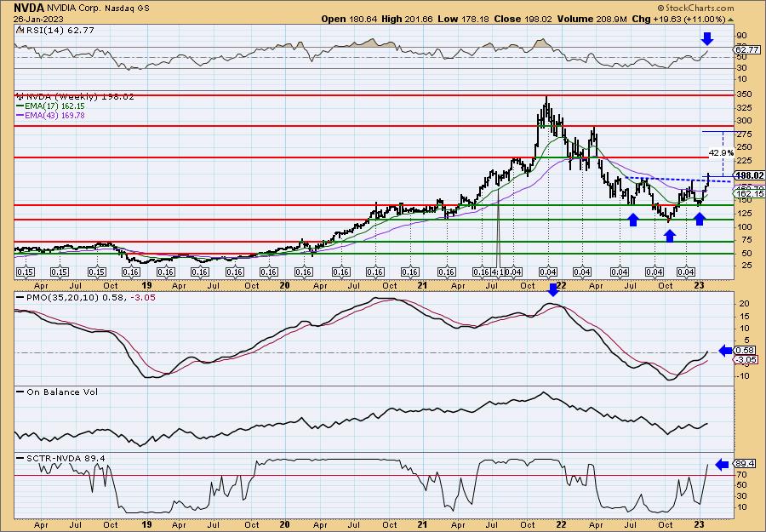Click year '21' on bottom time axis
Image resolution: width=766 pixels, height=532 pixels.
point(422,524)
